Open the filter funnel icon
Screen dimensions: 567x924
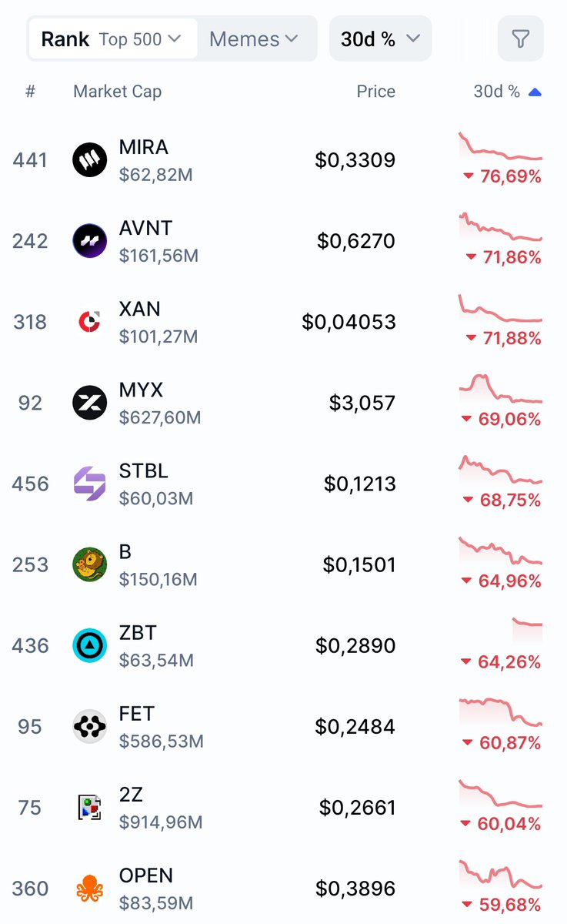pyautogui.click(x=521, y=38)
